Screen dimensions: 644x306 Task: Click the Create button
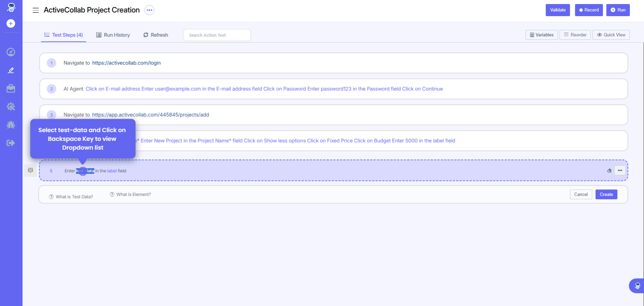coord(606,194)
